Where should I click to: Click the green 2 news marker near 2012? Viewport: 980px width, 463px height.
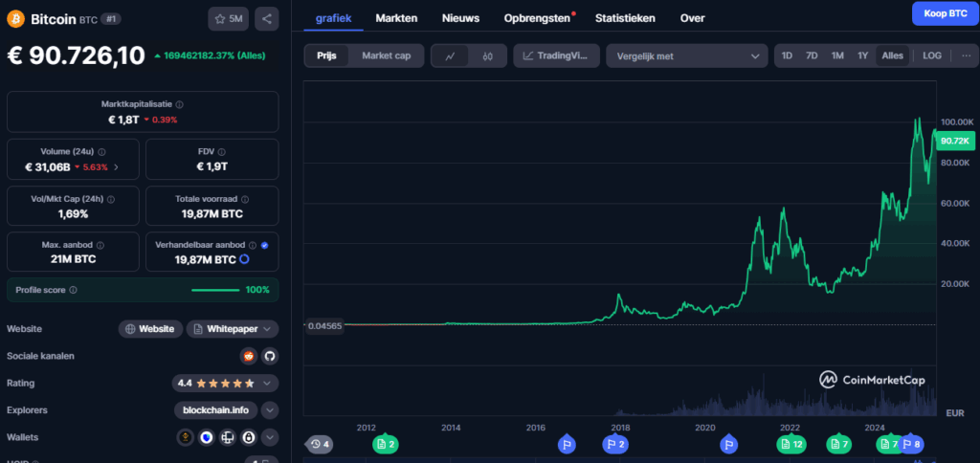(386, 444)
